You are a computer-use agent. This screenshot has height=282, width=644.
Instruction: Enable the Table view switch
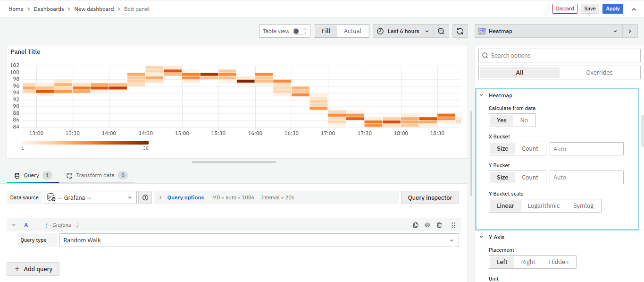pyautogui.click(x=299, y=31)
